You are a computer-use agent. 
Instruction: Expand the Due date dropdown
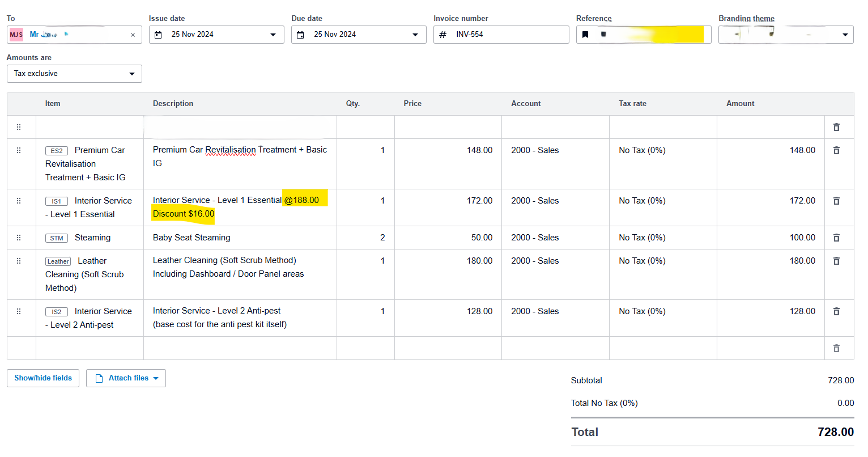click(415, 35)
